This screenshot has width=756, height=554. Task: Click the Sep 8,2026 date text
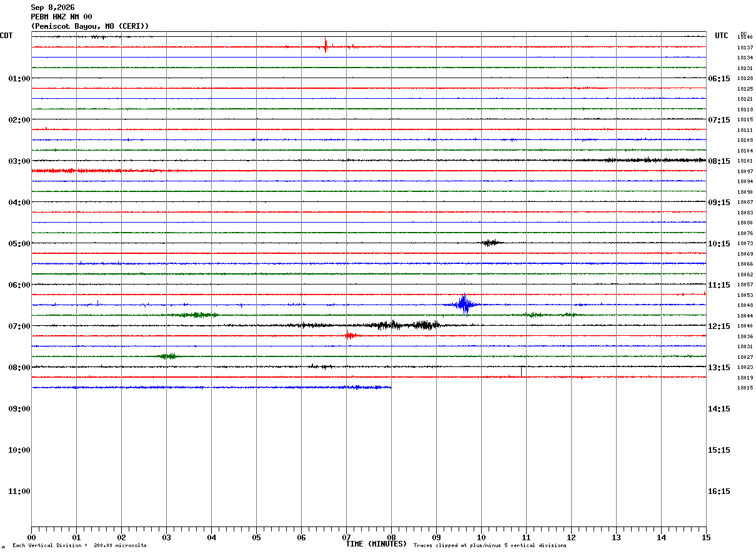click(x=52, y=8)
